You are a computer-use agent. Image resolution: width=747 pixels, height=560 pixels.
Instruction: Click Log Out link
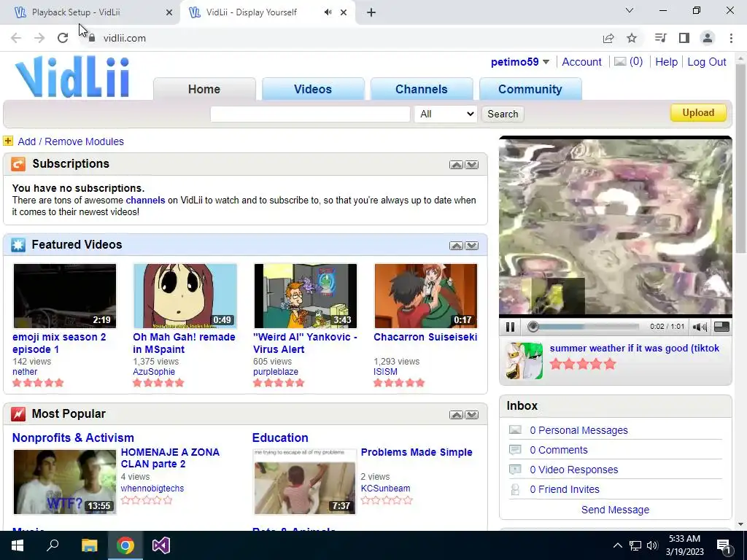(706, 62)
